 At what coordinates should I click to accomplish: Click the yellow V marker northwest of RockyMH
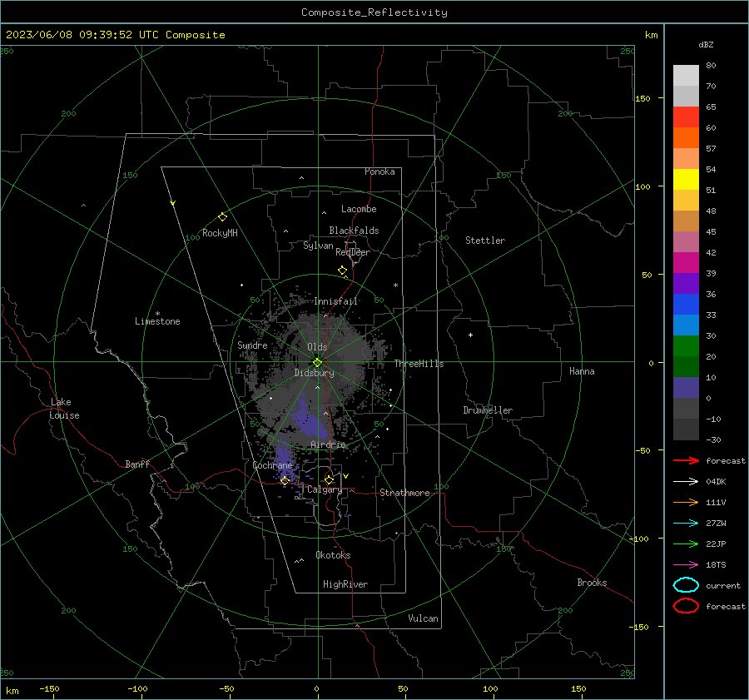[173, 203]
